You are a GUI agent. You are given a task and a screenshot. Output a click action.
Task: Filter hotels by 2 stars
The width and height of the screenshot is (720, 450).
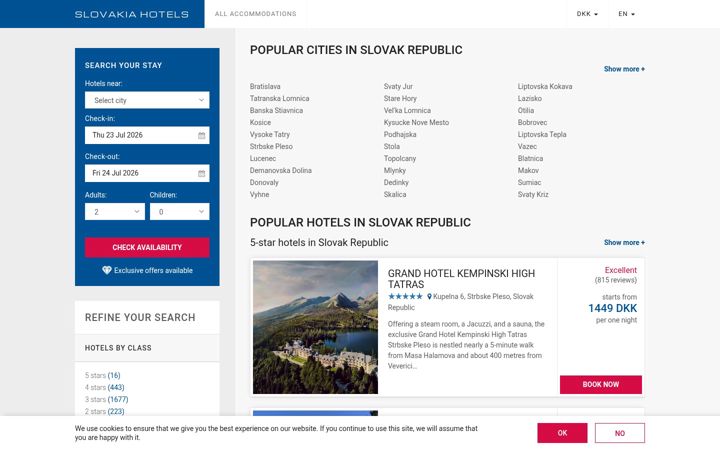(x=104, y=411)
